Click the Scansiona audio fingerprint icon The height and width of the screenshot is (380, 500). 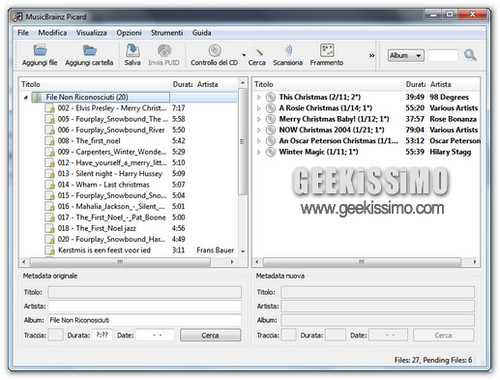[288, 51]
